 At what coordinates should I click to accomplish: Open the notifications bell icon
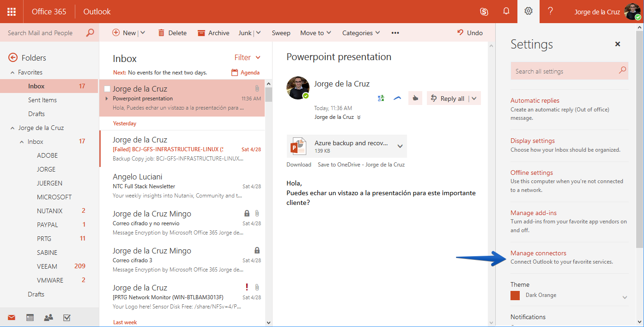point(506,12)
